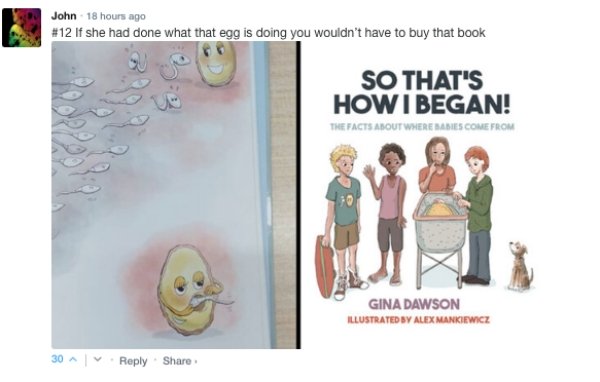Expand the Share options arrow
The height and width of the screenshot is (382, 600).
(x=196, y=361)
